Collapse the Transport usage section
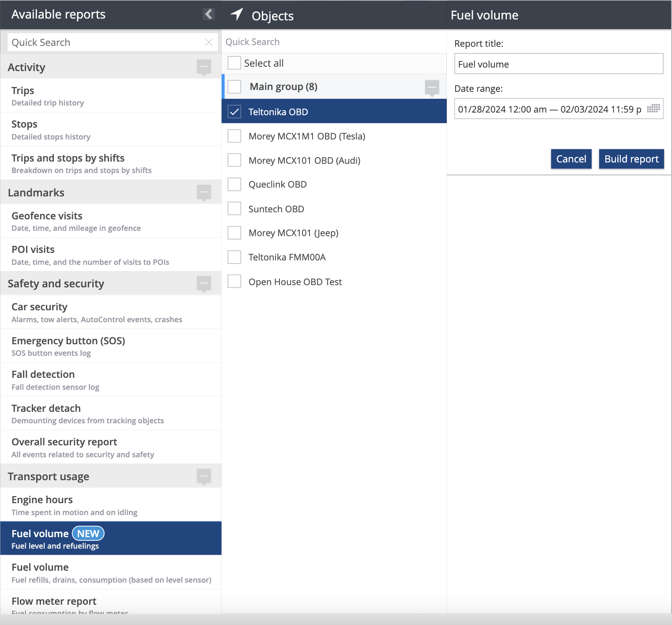The width and height of the screenshot is (672, 625). tap(204, 477)
